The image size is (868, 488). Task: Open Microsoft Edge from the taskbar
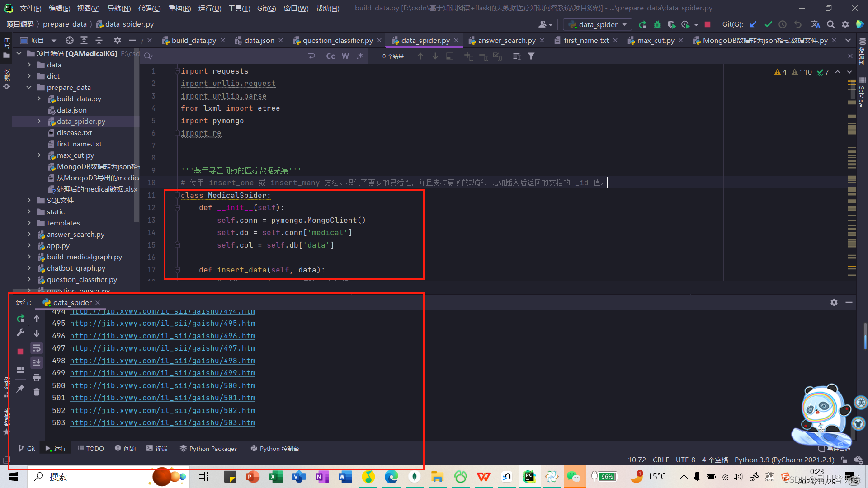(x=392, y=477)
